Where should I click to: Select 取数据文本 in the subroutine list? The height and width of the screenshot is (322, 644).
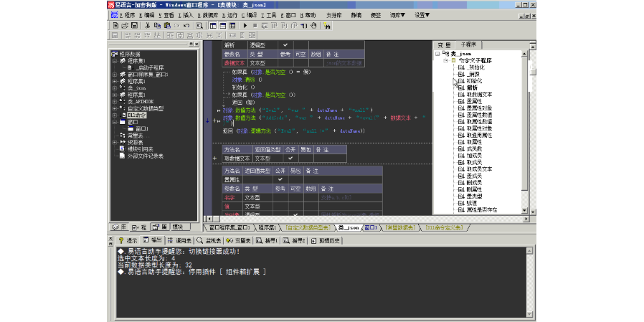tap(478, 95)
